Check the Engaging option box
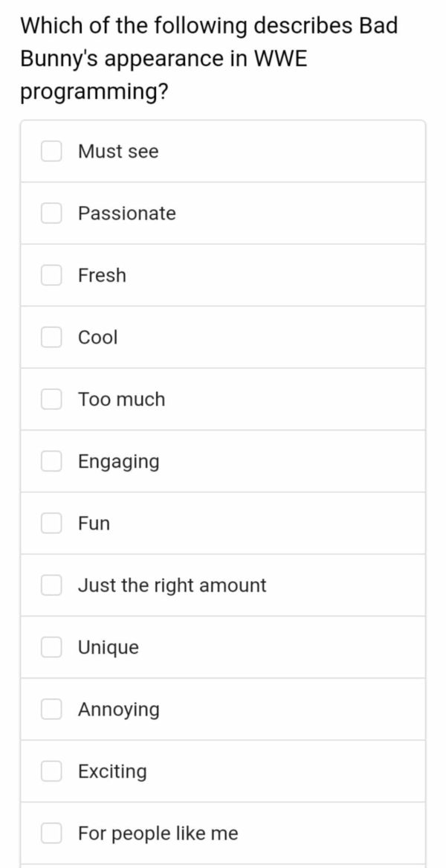This screenshot has width=446, height=868. 51,461
